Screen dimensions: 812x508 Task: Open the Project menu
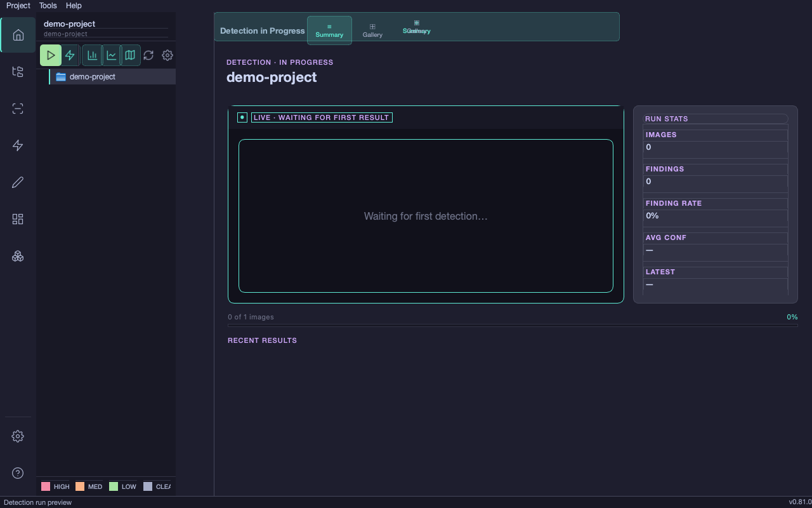tap(18, 5)
